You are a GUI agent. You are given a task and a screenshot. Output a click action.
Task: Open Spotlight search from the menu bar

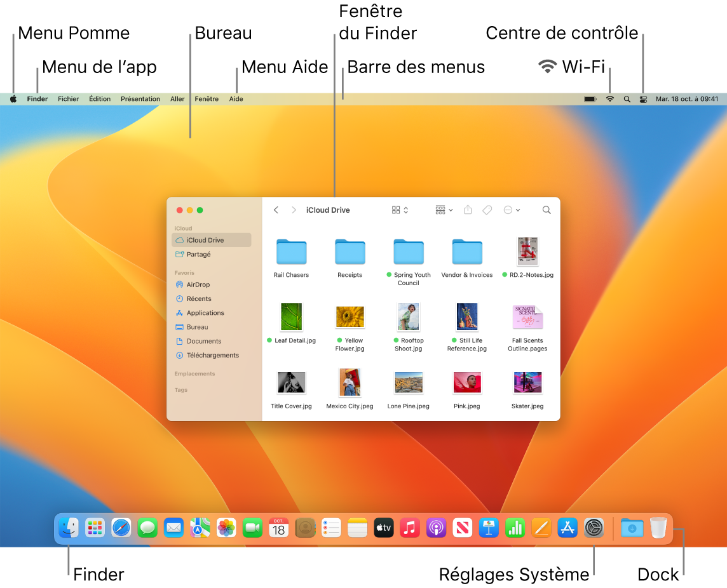[627, 98]
